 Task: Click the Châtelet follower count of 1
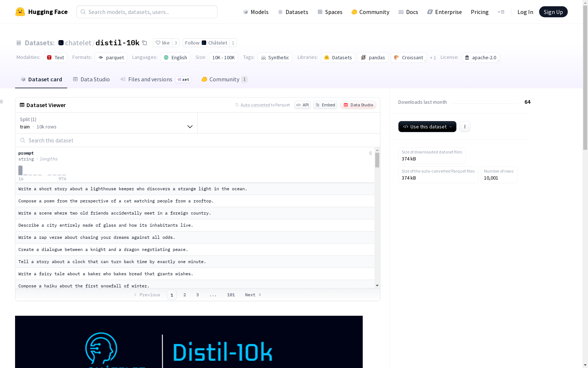point(233,43)
